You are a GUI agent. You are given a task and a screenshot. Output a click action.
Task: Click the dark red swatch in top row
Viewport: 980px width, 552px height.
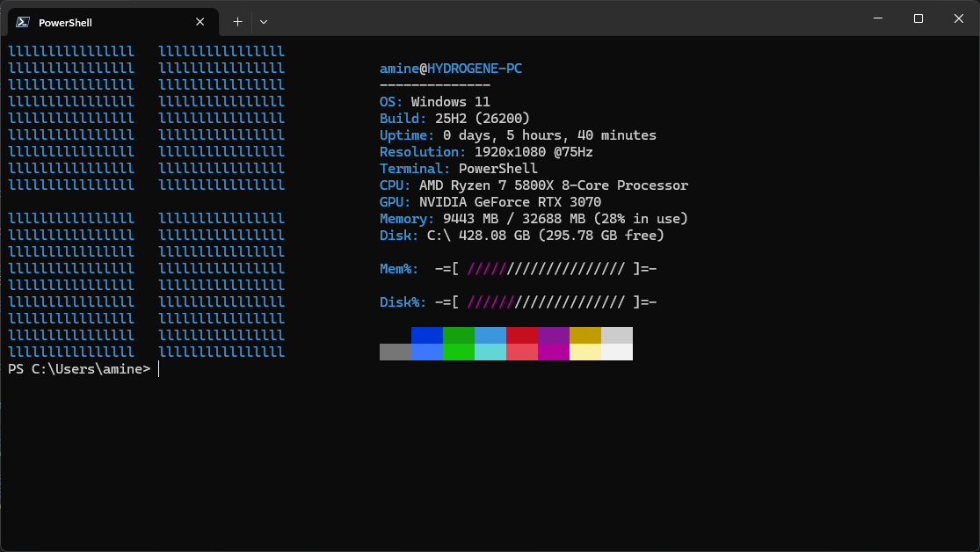(522, 335)
